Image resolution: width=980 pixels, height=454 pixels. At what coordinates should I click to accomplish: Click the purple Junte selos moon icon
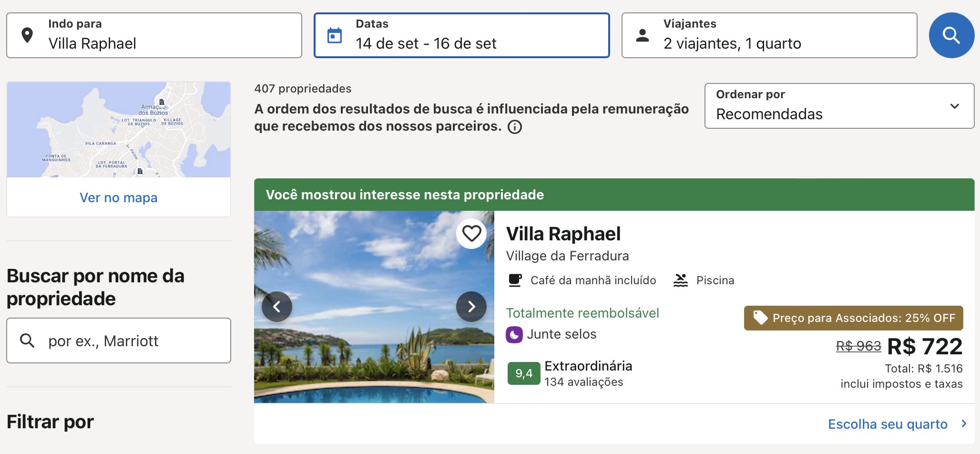coord(514,335)
